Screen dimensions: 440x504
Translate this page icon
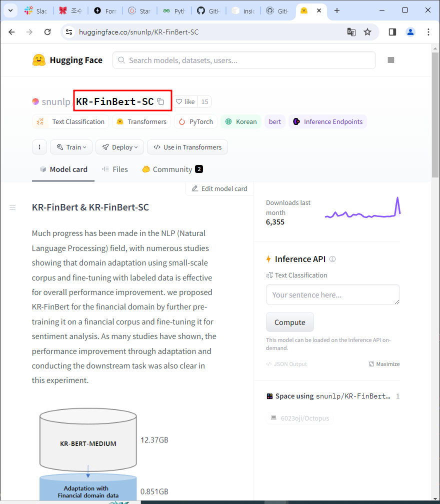tap(351, 32)
